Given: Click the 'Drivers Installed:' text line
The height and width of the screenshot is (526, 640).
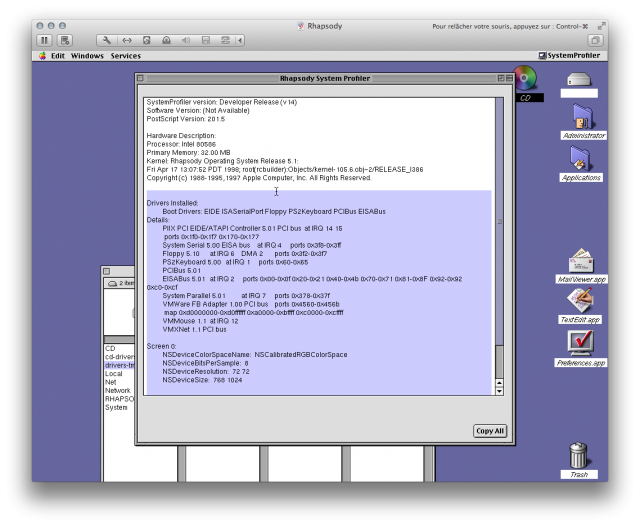Looking at the screenshot, I should tap(172, 203).
